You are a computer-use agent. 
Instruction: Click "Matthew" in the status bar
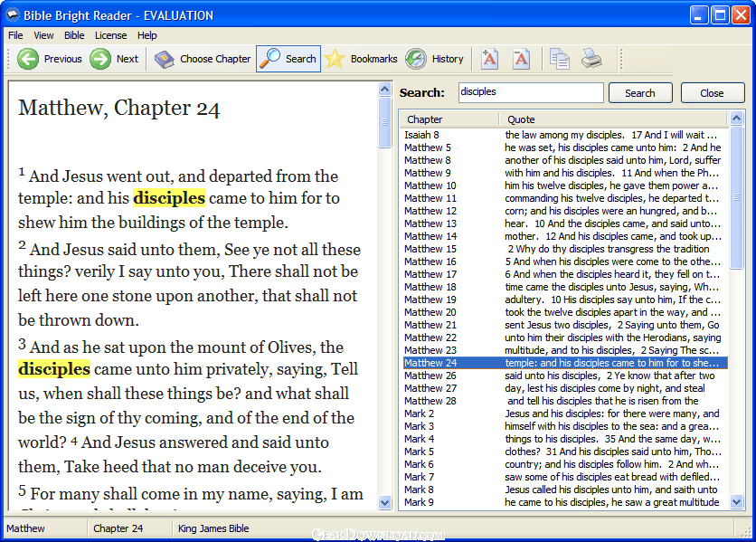point(25,528)
